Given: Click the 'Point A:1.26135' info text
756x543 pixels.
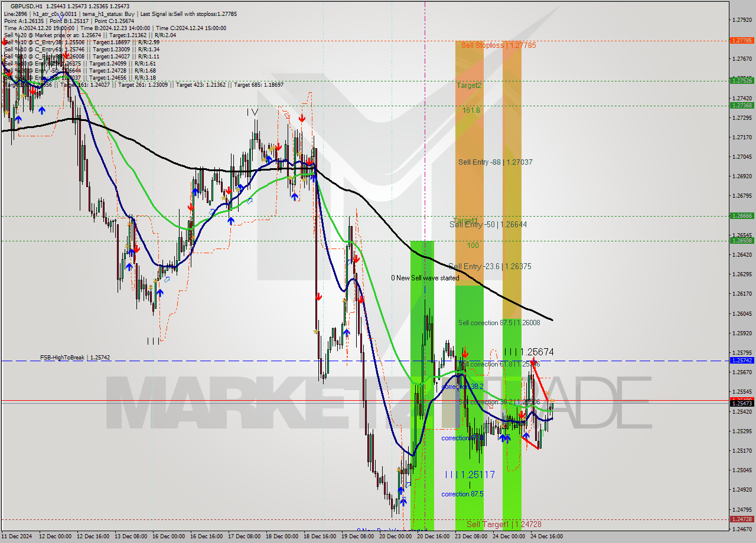Looking at the screenshot, I should click(x=23, y=21).
